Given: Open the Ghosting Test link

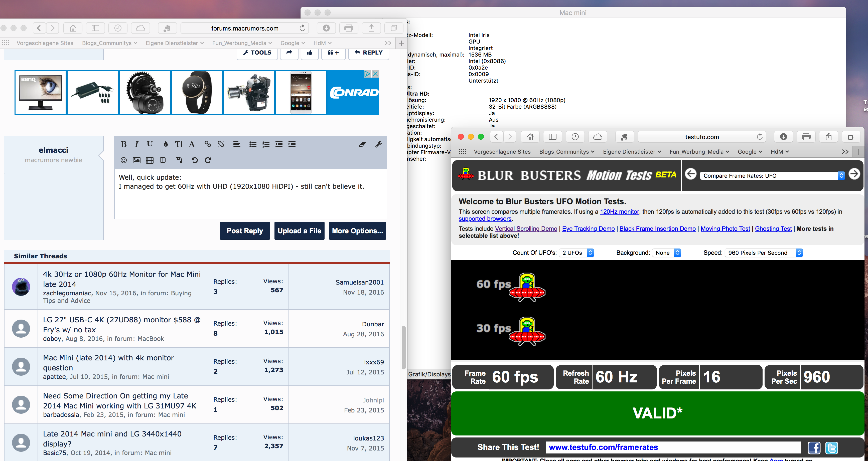Looking at the screenshot, I should point(773,229).
